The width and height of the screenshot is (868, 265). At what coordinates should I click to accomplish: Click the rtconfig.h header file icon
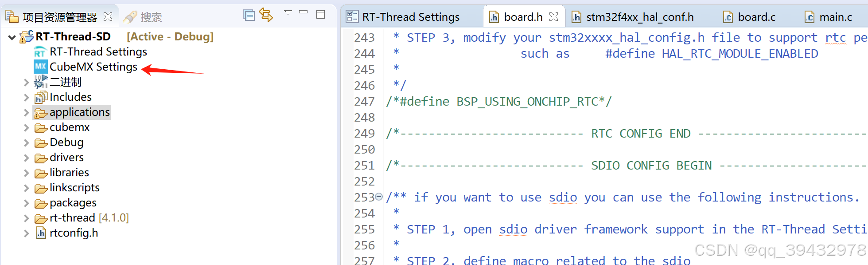pos(41,233)
